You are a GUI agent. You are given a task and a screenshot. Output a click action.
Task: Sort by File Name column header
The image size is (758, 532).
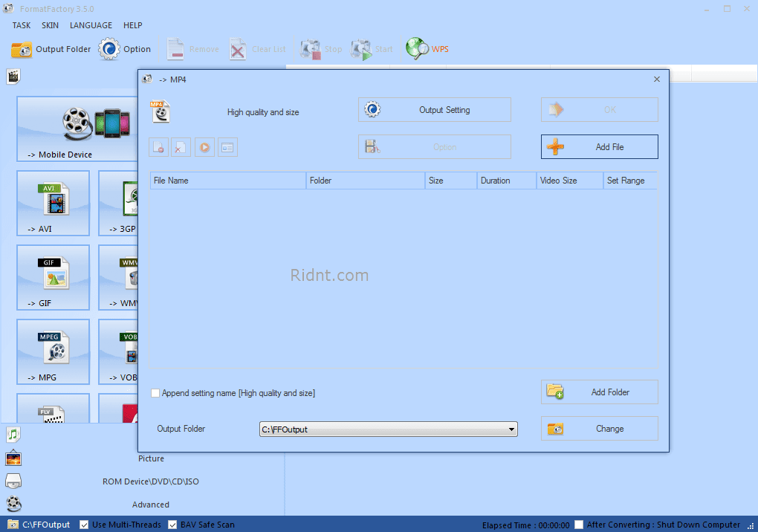227,181
